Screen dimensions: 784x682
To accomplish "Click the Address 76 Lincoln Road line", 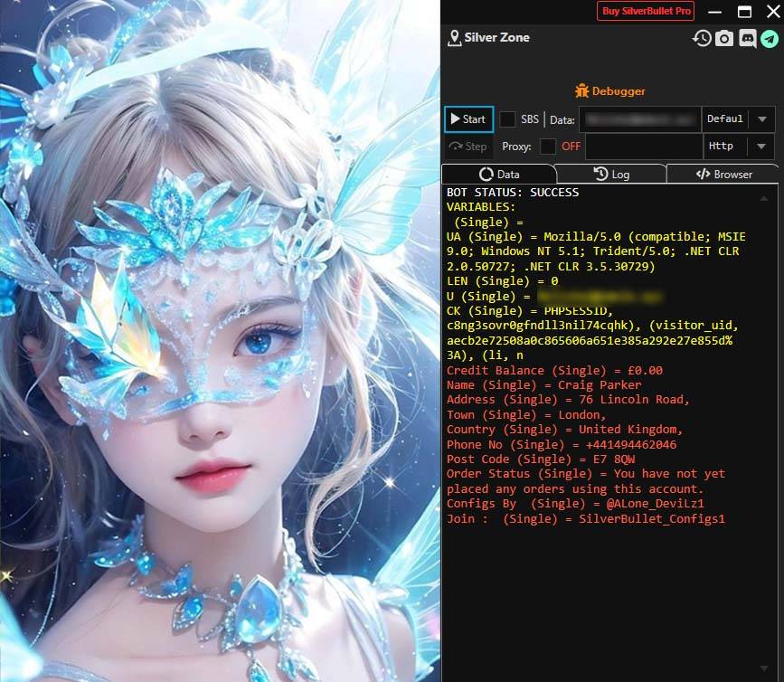I will [568, 400].
